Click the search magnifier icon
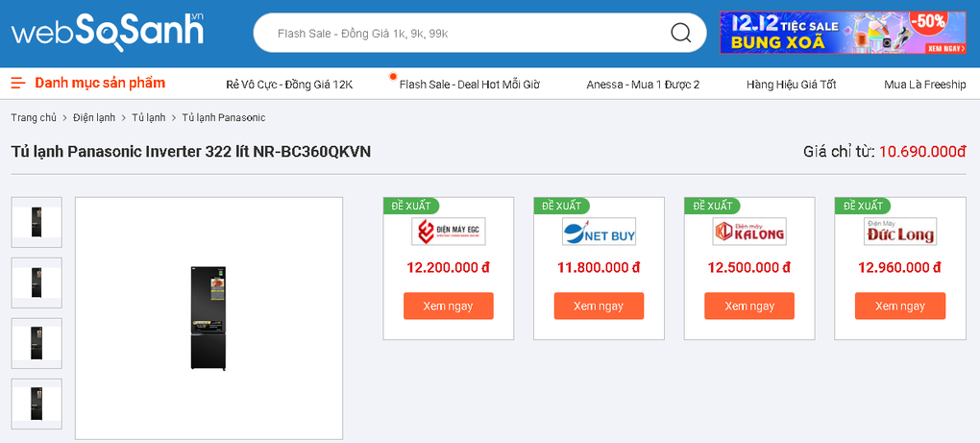 pyautogui.click(x=680, y=33)
